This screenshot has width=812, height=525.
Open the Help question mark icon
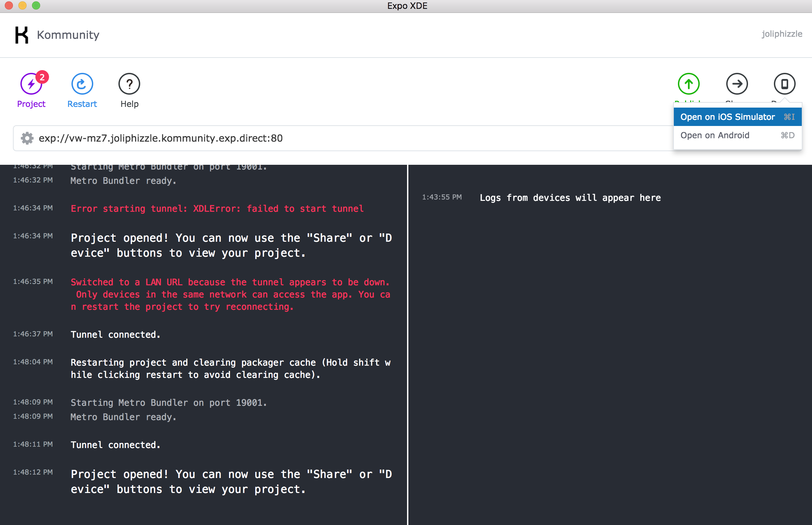click(x=129, y=83)
